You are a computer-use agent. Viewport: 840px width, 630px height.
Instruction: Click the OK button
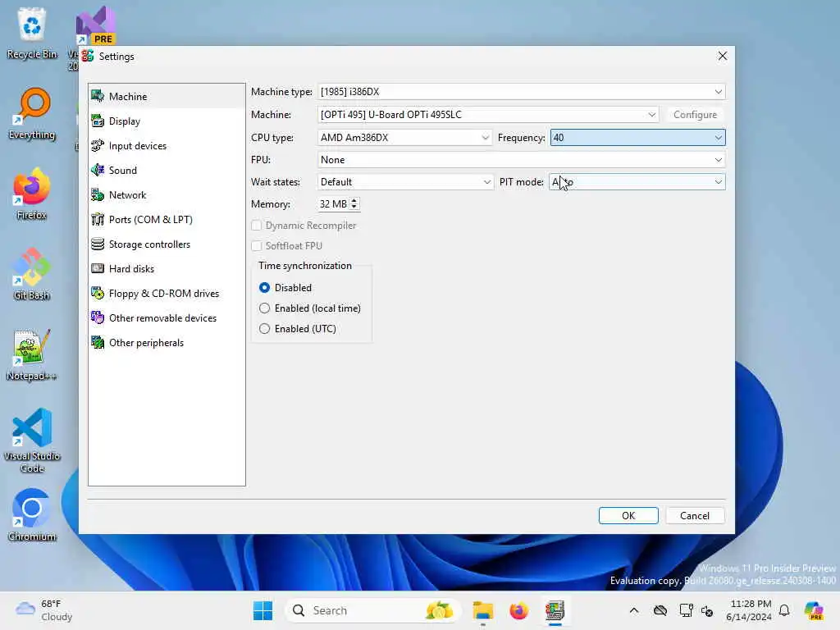coord(628,515)
